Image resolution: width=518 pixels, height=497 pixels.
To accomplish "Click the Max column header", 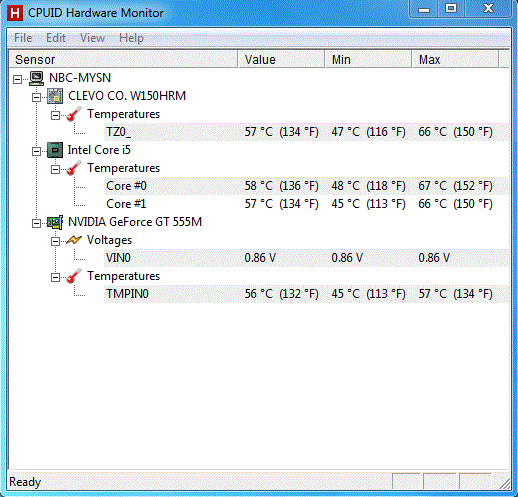I will coord(455,60).
